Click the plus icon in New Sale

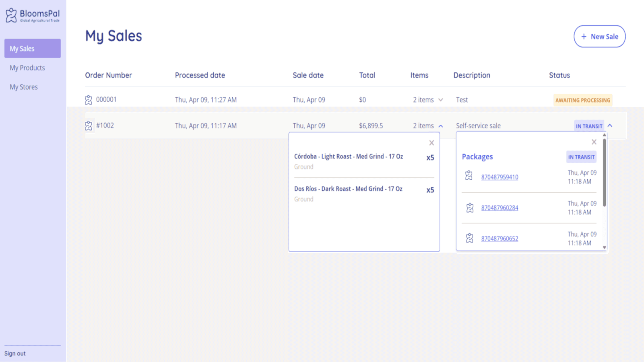click(584, 37)
